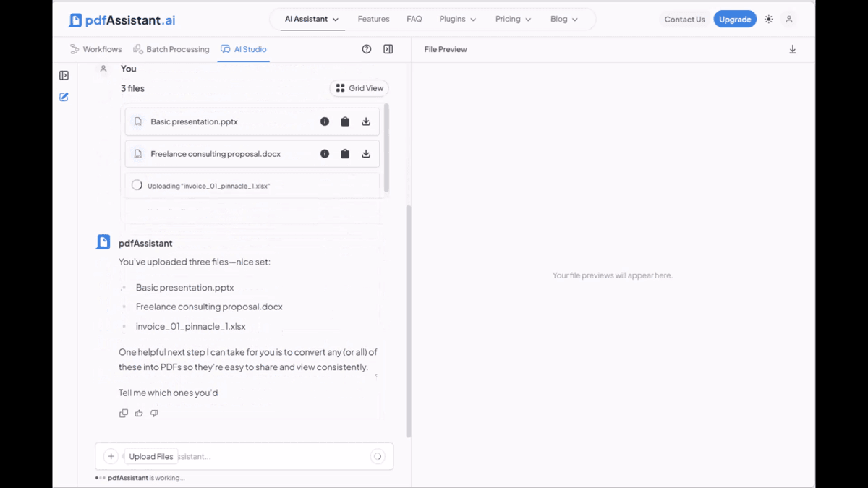Image resolution: width=868 pixels, height=488 pixels.
Task: Click the chat panel vertical scrollbar
Action: tap(409, 321)
